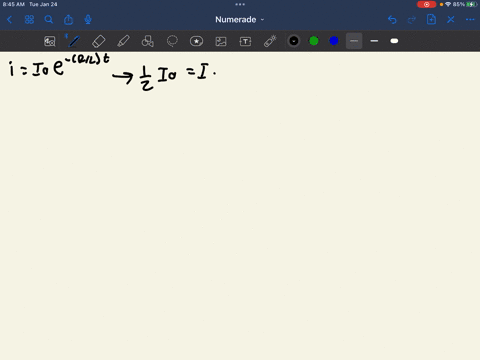Tap the three-dot multitasking control
The height and width of the screenshot is (360, 480).
(x=240, y=4)
